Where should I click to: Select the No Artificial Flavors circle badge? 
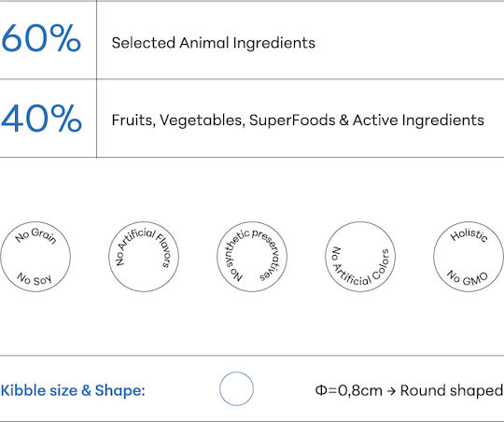tap(144, 257)
